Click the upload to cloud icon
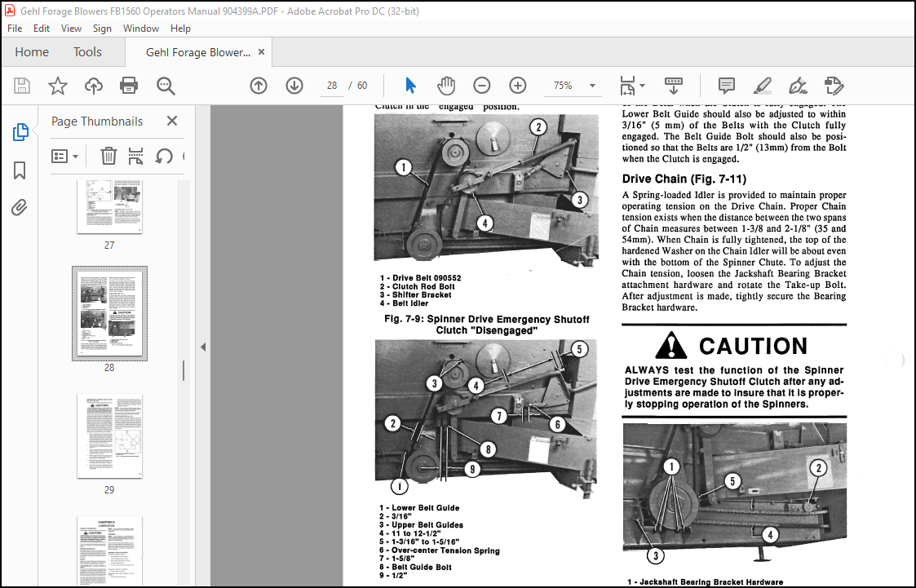This screenshot has height=588, width=916. point(94,86)
